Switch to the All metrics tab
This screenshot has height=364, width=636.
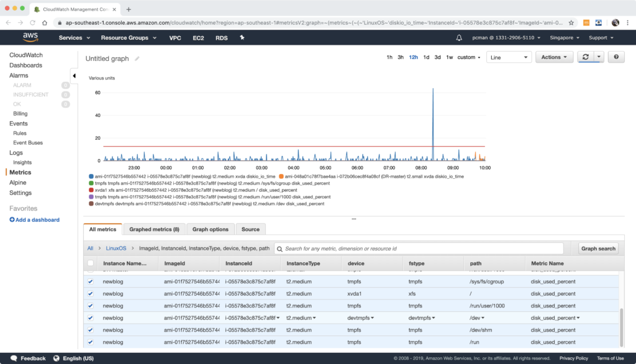[102, 229]
